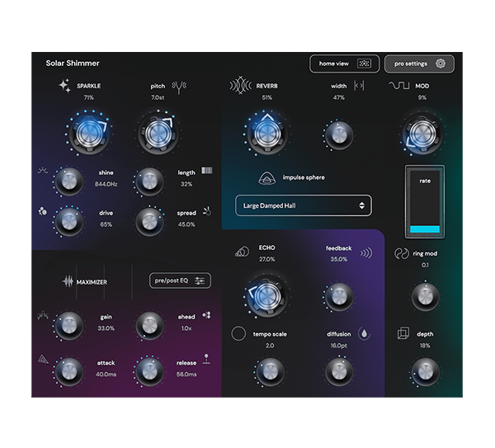Click the large Sparkle amount knob
495x448 pixels.
(x=87, y=132)
